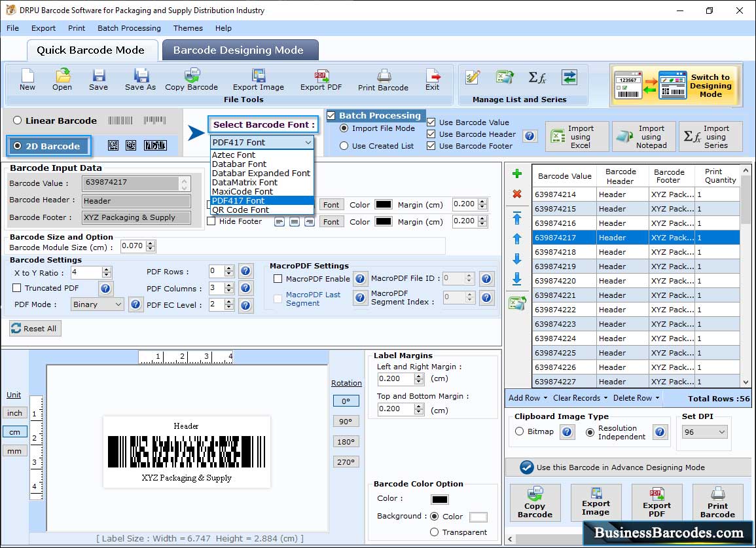
Task: Select the 2D Barcode radio button
Action: point(18,146)
